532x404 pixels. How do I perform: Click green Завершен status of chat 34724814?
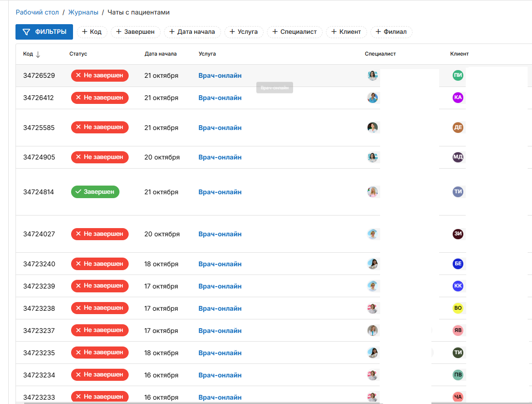(95, 192)
